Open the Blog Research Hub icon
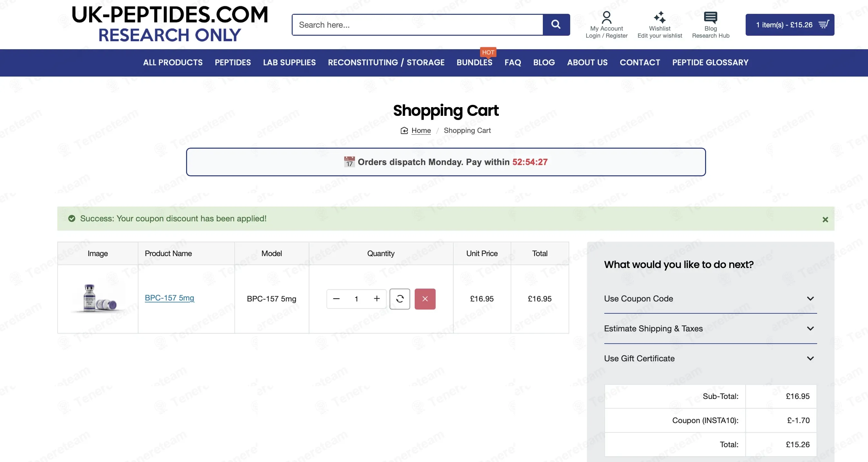The image size is (868, 462). (x=710, y=17)
